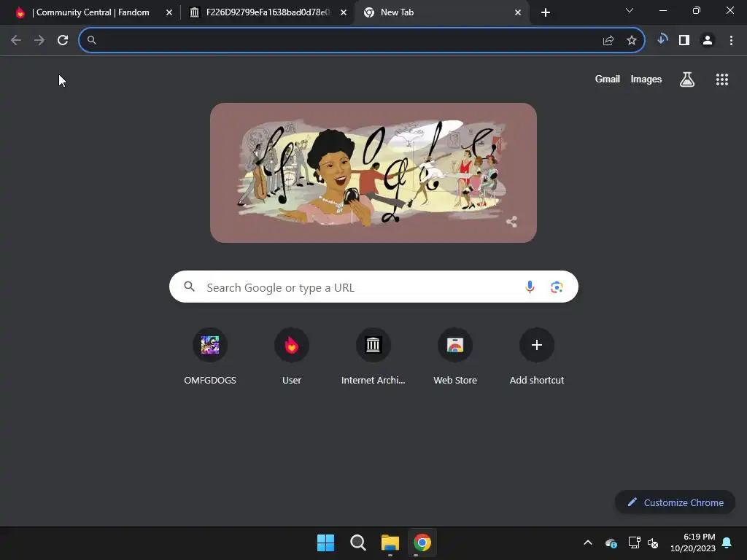Open the Images link
The height and width of the screenshot is (560, 747).
(646, 79)
